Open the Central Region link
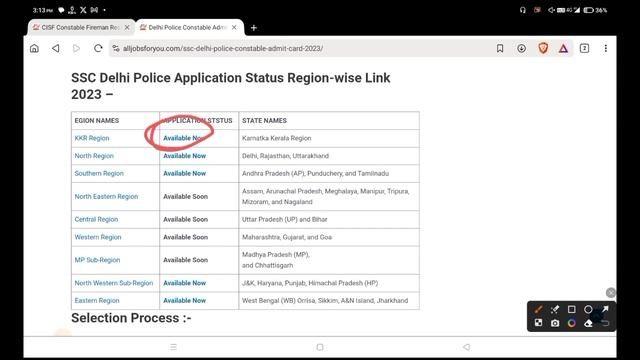640x360 pixels. tap(96, 219)
